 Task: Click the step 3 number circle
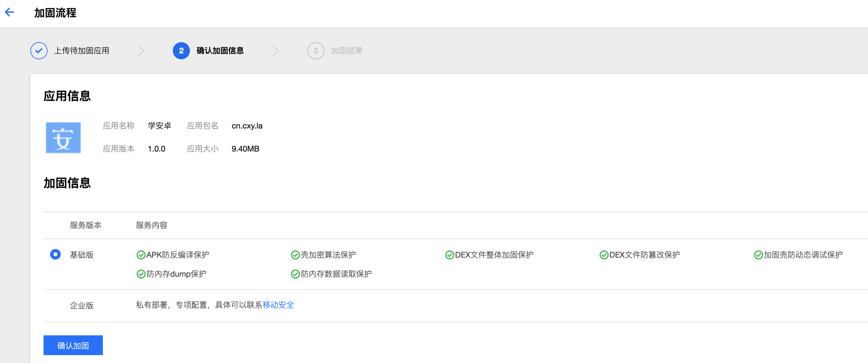pyautogui.click(x=316, y=51)
